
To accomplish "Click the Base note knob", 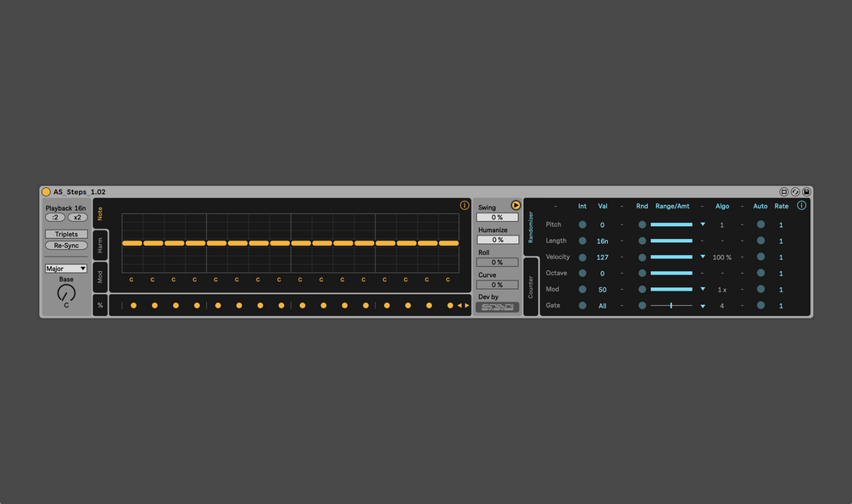I will click(x=66, y=293).
